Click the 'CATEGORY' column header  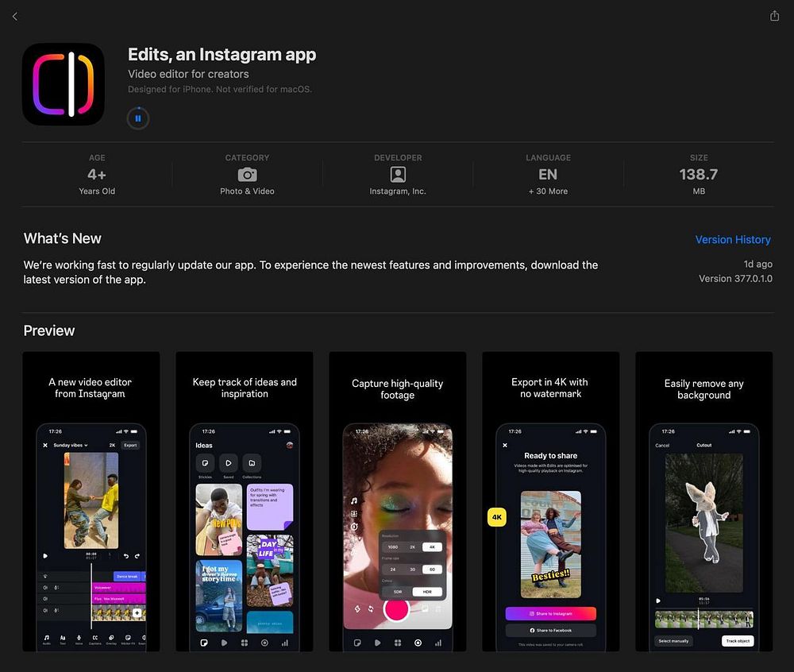(x=247, y=157)
